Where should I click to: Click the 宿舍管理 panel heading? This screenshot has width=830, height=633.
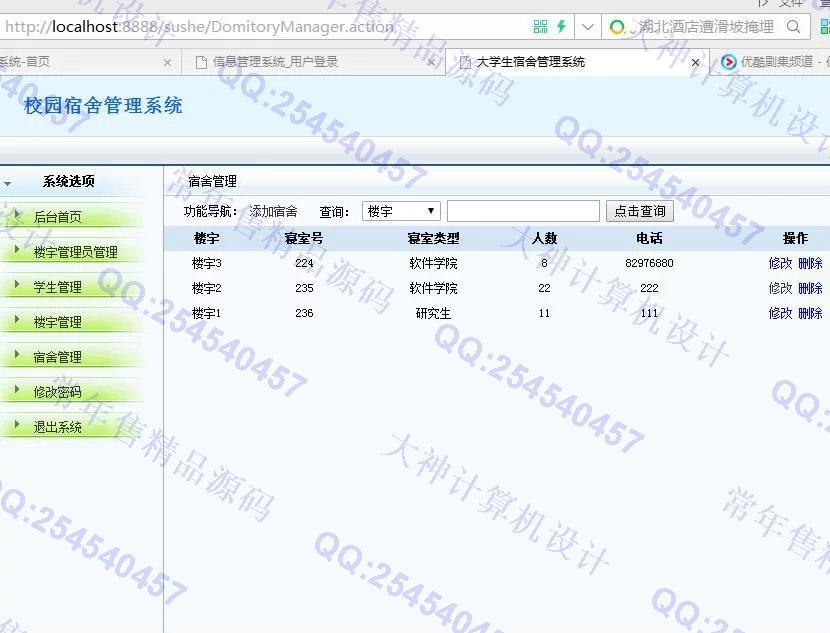(212, 182)
